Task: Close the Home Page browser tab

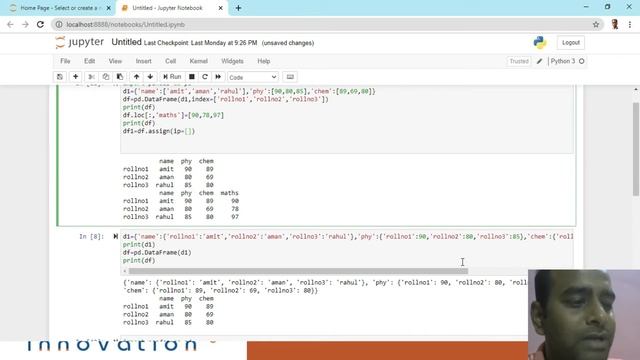Action: [109, 8]
